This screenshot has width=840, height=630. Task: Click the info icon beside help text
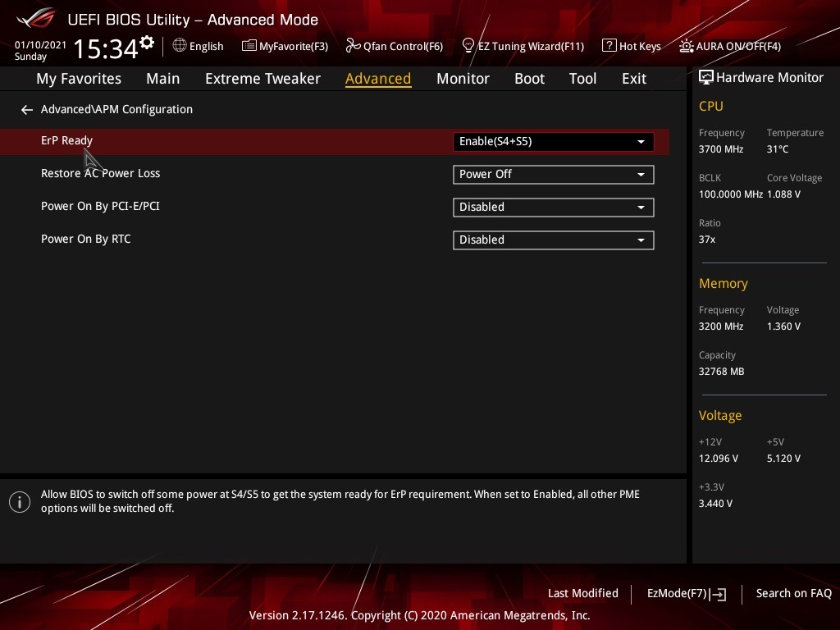(20, 502)
